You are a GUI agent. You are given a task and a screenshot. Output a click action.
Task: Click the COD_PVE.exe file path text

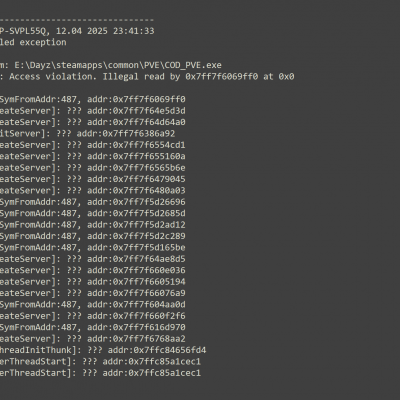coord(118,65)
